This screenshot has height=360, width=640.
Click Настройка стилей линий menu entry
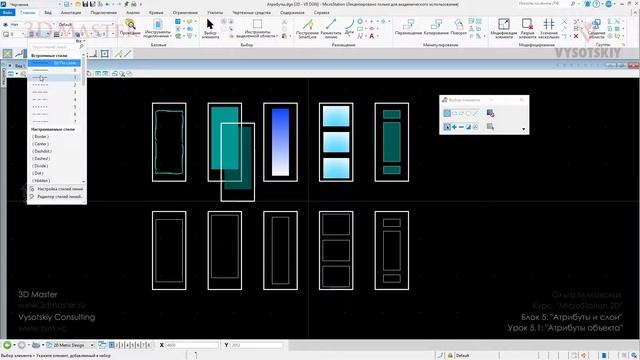(x=57, y=189)
